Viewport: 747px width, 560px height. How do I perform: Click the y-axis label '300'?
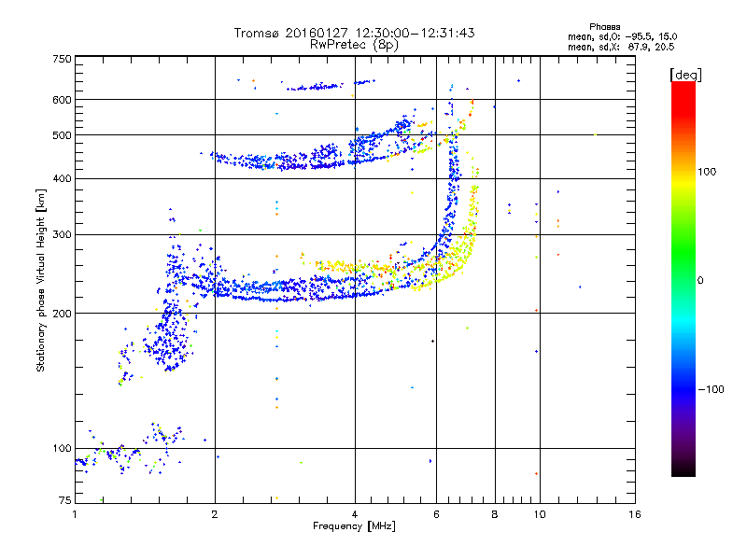click(x=62, y=235)
